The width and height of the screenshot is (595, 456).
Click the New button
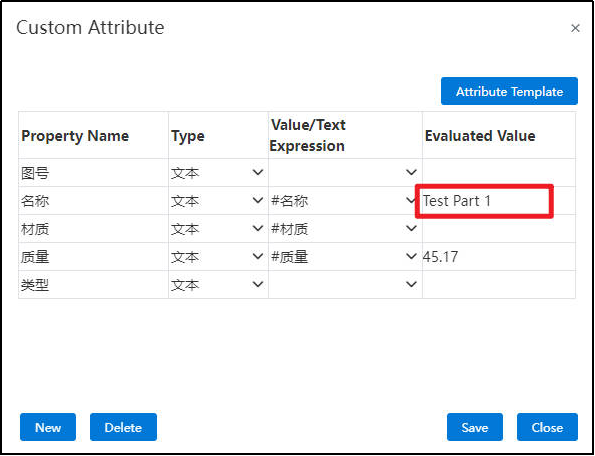tap(48, 427)
